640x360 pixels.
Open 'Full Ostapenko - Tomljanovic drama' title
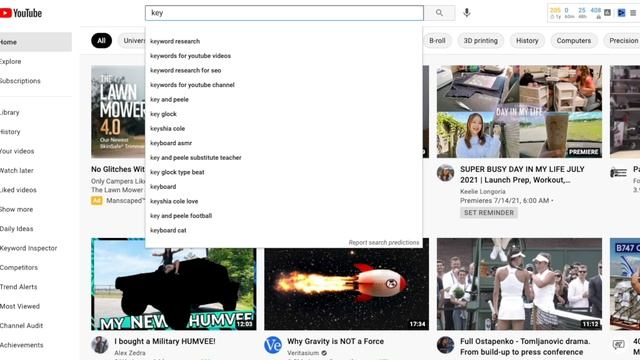coord(525,347)
